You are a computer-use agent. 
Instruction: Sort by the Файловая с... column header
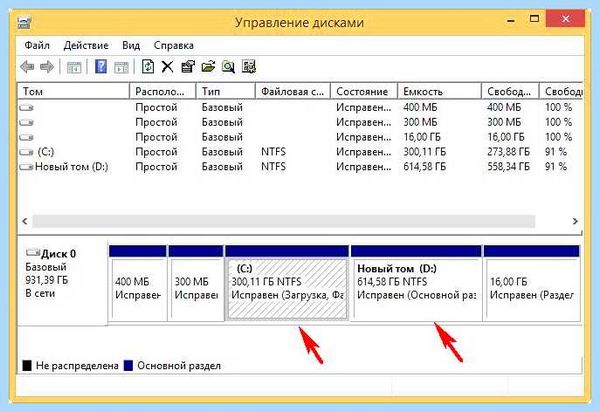click(x=293, y=91)
